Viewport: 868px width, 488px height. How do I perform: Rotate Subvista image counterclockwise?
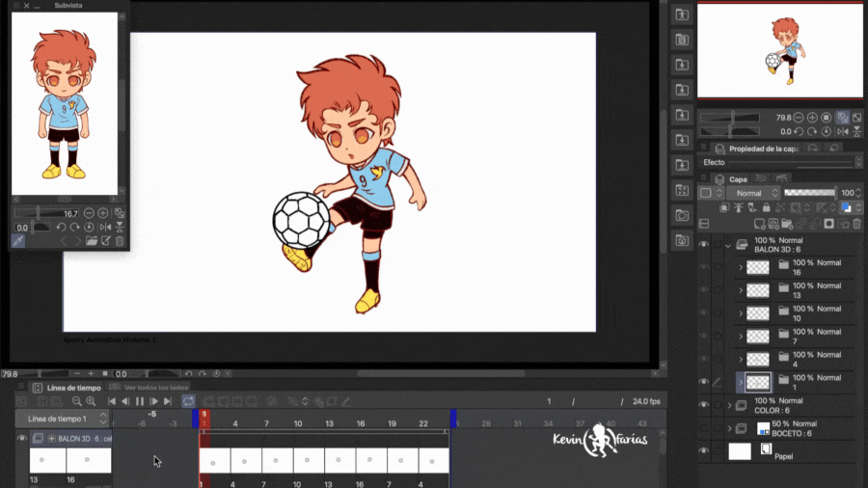tap(61, 227)
